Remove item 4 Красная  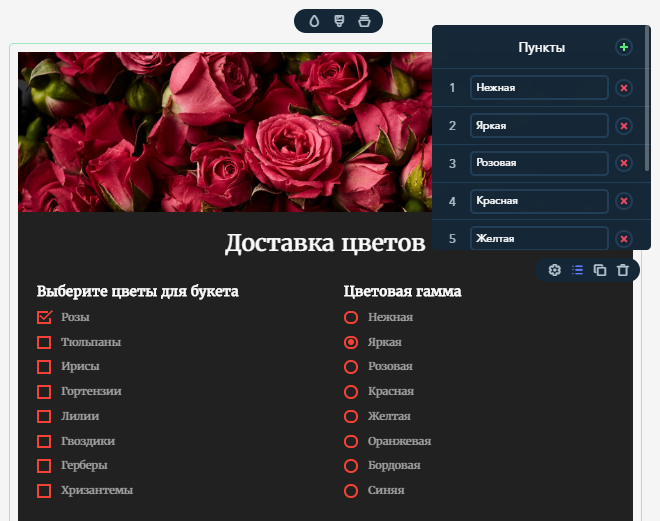tap(624, 201)
